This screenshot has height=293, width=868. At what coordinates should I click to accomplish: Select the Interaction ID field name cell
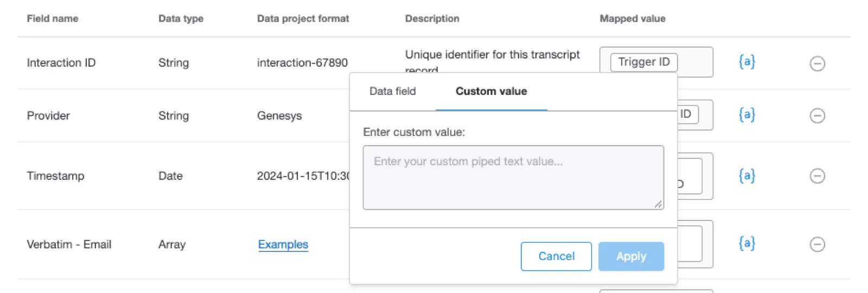pyautogui.click(x=61, y=63)
